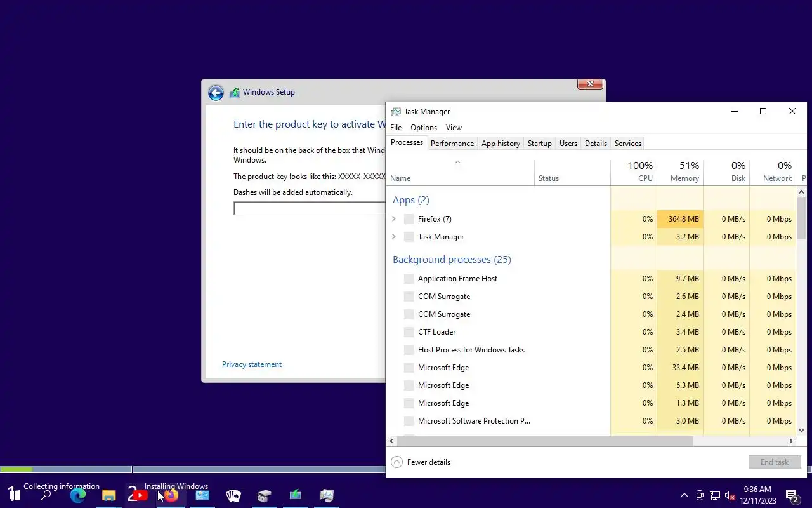The image size is (812, 508).
Task: Close the Windows Setup dialog
Action: click(x=590, y=84)
